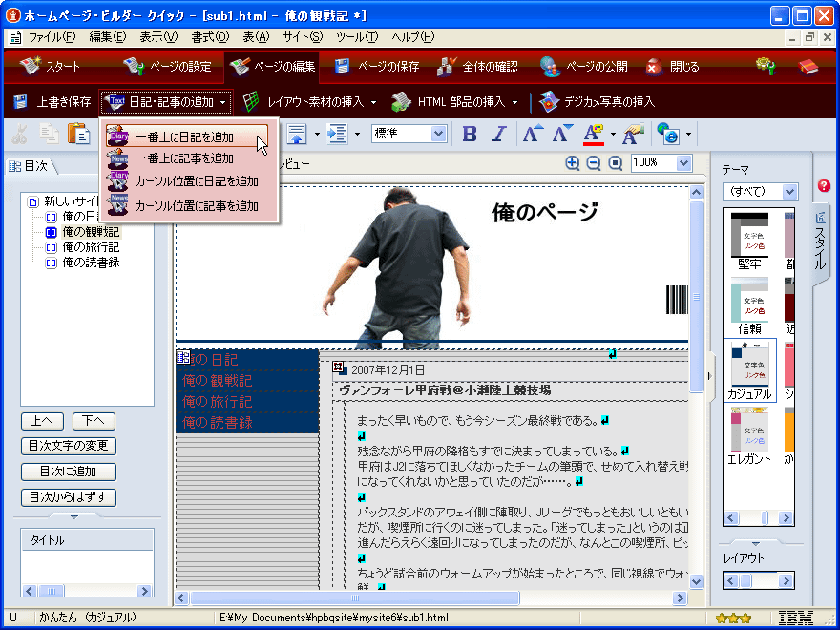Open the ツール(T) menu
This screenshot has height=630, width=840.
pyautogui.click(x=357, y=37)
